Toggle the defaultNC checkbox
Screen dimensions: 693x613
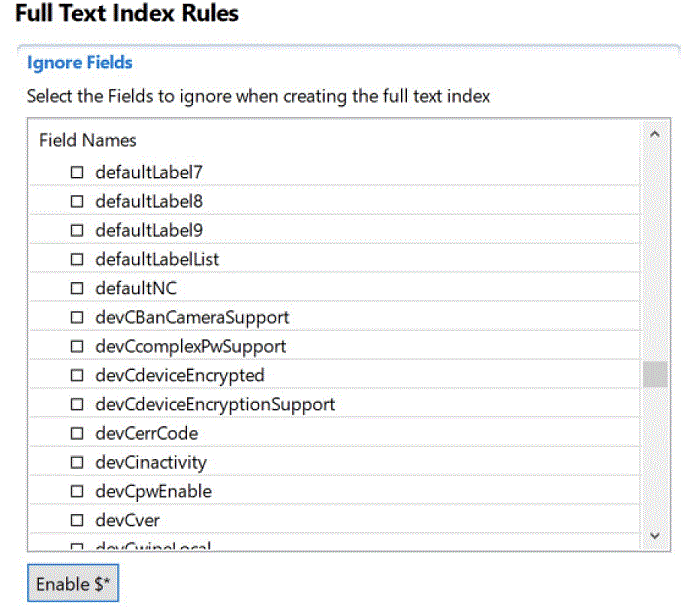click(x=77, y=289)
